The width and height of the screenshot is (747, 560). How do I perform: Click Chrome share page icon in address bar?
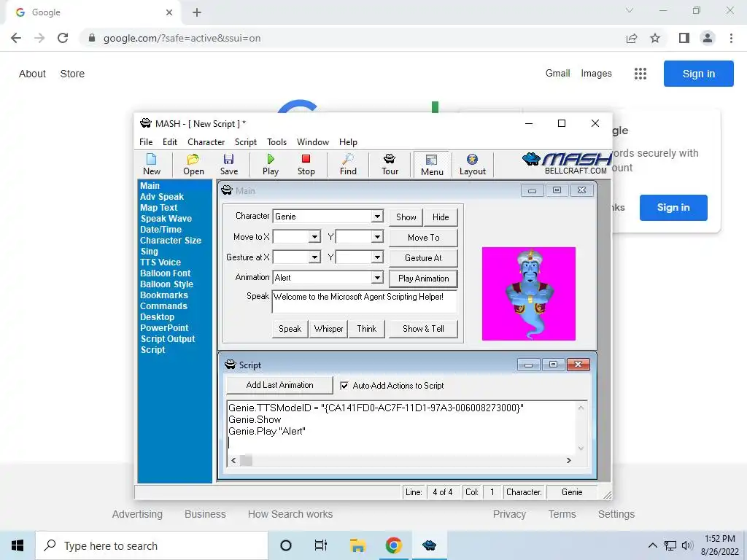click(x=632, y=38)
